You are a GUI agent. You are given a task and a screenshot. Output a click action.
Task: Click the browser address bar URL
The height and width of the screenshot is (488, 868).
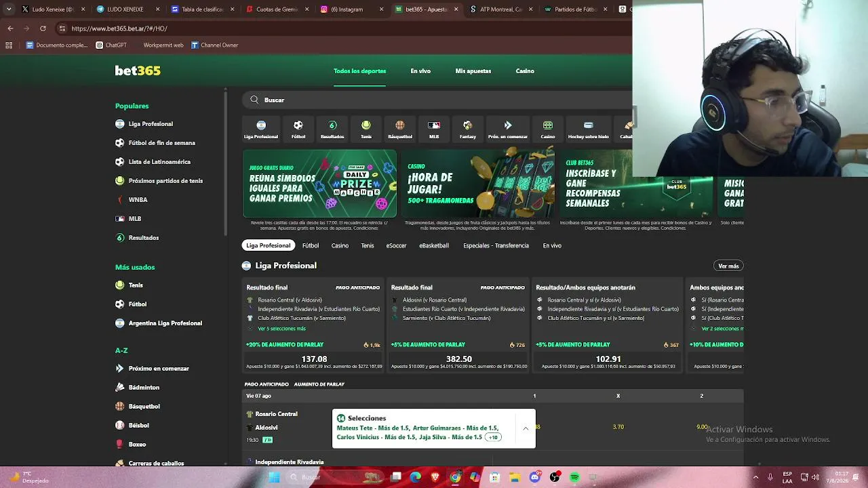coord(119,28)
